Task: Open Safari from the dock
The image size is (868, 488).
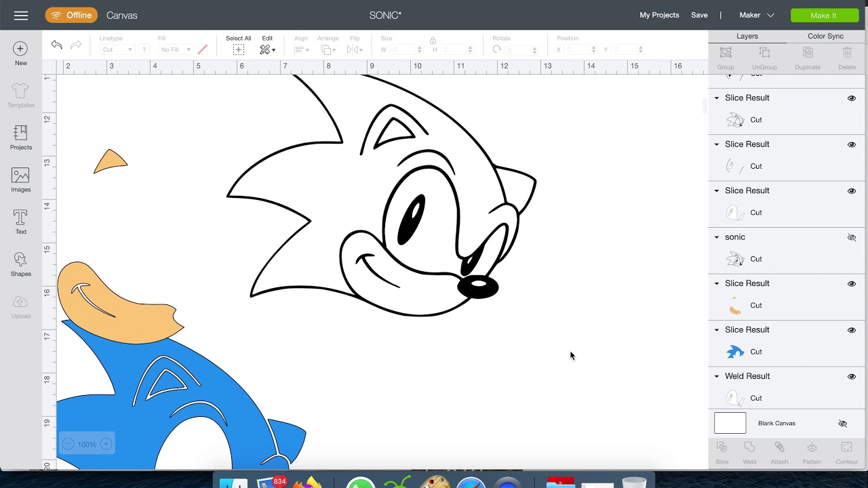Action: 471,483
